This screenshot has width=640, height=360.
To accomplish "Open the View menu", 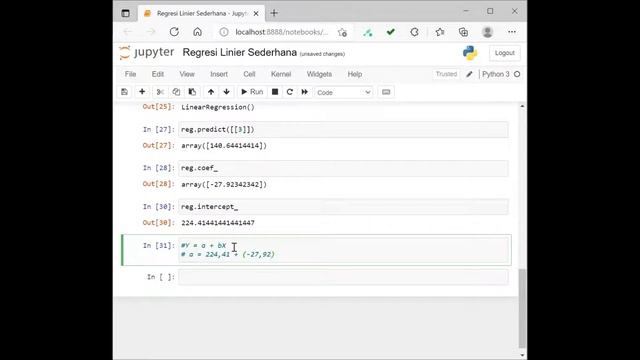I will pos(187,74).
